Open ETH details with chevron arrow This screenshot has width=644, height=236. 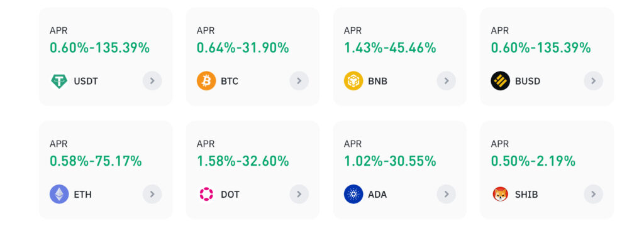coord(152,194)
